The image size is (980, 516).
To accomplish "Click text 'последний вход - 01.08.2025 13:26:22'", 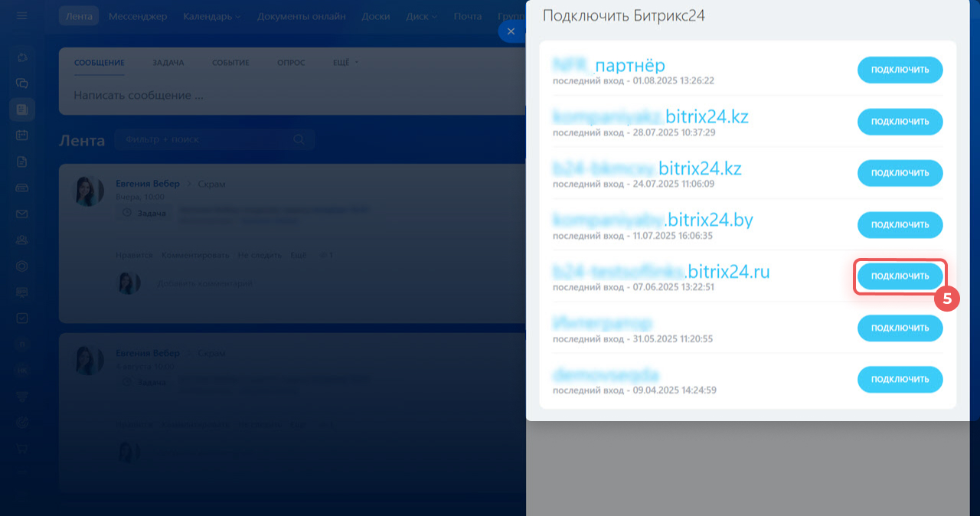I will point(633,80).
